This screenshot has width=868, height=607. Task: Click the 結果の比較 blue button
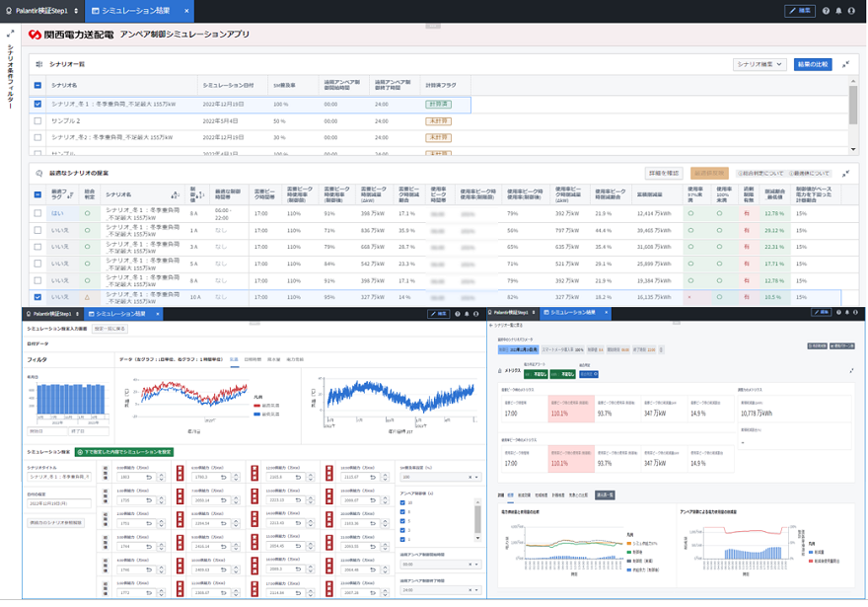[x=813, y=64]
